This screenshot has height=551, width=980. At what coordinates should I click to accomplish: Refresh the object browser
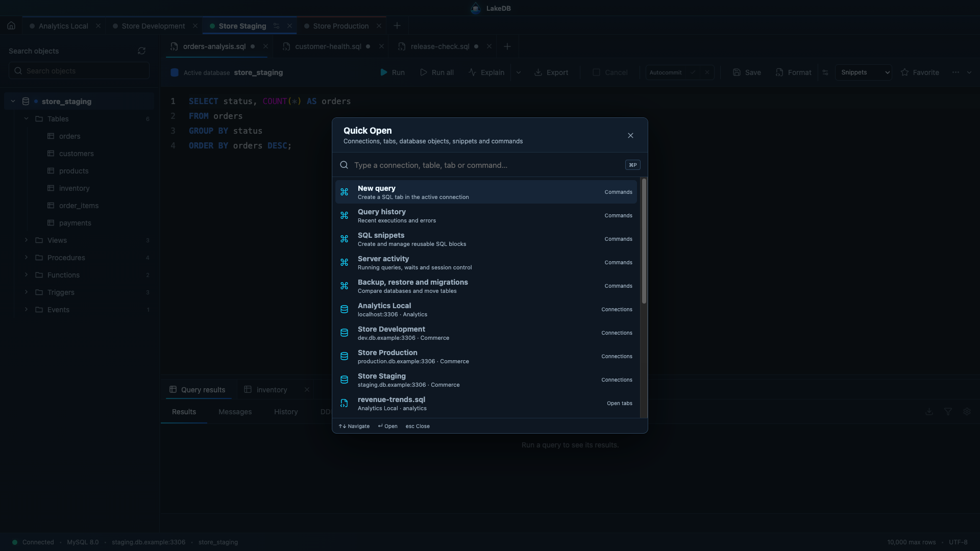tap(141, 51)
